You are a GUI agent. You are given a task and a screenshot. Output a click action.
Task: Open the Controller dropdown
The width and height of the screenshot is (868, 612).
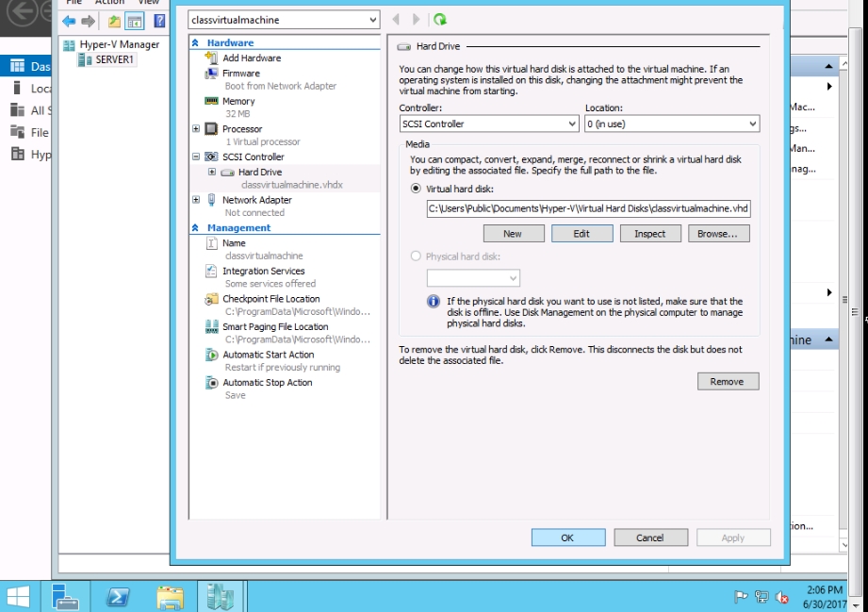pyautogui.click(x=489, y=124)
